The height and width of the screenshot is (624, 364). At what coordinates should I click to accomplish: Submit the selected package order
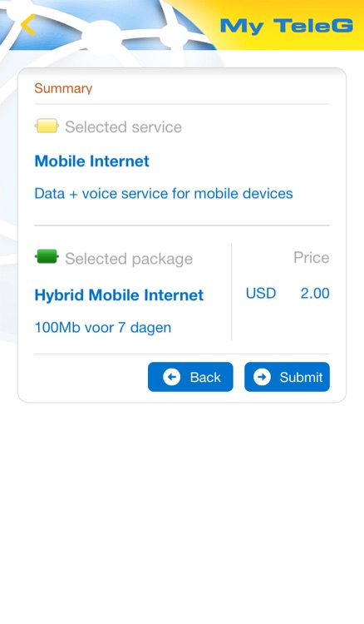coord(287,377)
